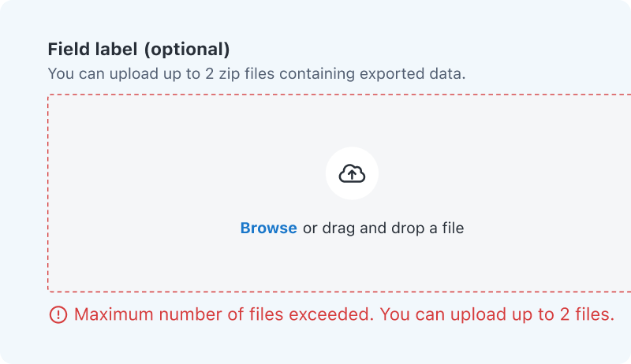This screenshot has width=631, height=364.
Task: Open the file picker via Browse link
Action: pos(268,228)
